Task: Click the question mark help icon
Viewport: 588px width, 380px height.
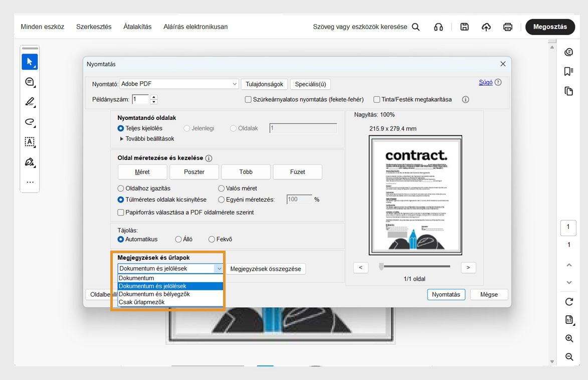Action: point(498,82)
